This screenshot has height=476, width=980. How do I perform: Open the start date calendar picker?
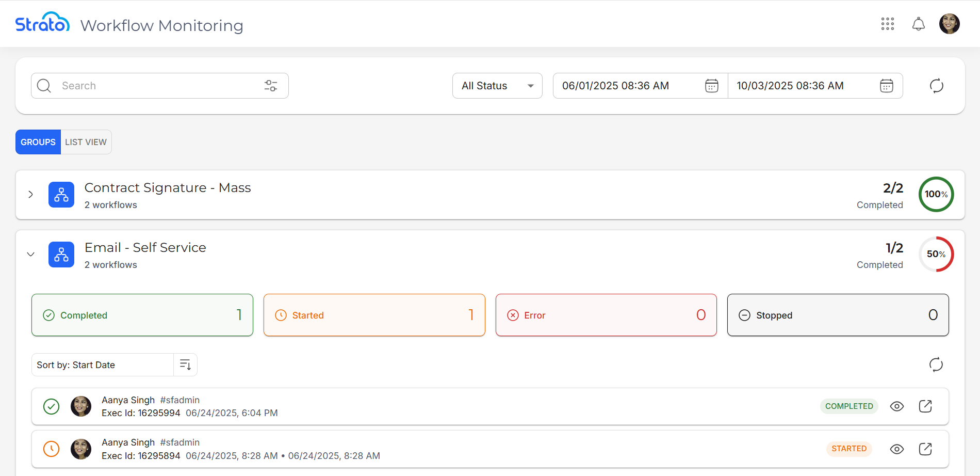pyautogui.click(x=711, y=86)
